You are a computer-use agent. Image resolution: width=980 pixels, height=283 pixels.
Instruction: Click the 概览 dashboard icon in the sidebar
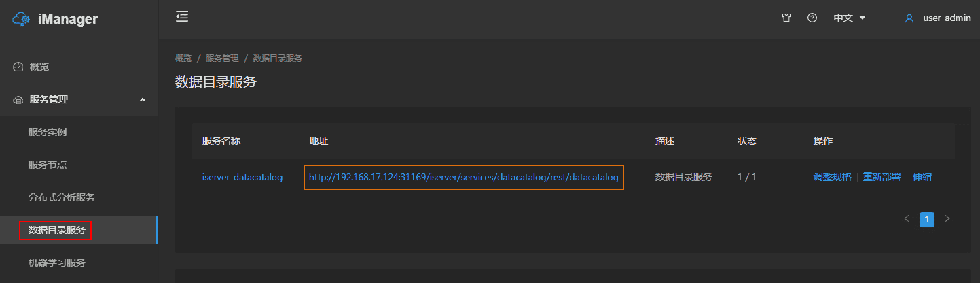18,67
